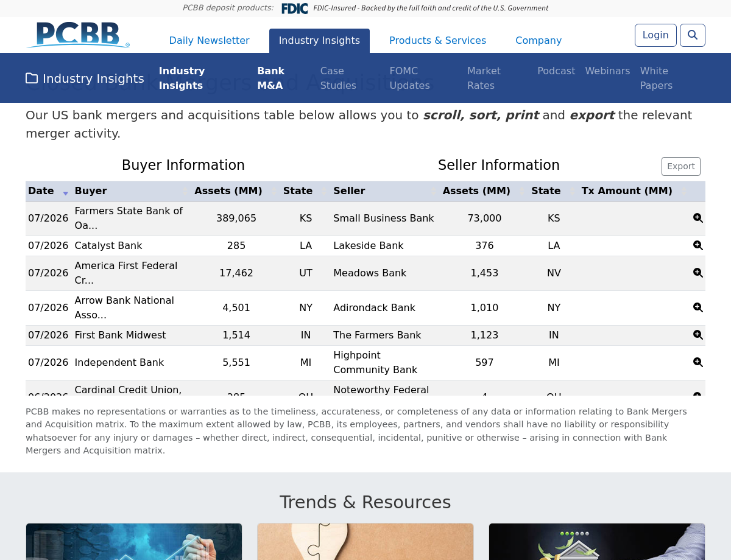Open the left Trends & Resources thumbnail

coord(134,542)
